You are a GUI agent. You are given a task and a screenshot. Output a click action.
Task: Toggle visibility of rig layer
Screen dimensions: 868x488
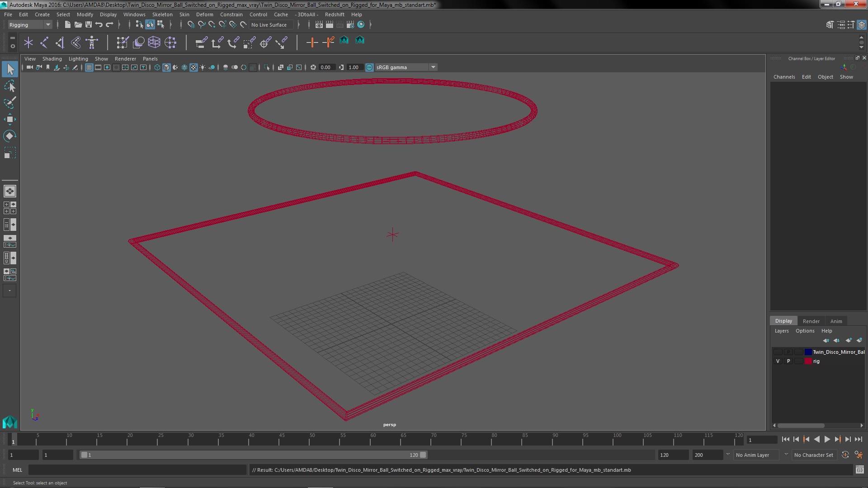pyautogui.click(x=778, y=361)
